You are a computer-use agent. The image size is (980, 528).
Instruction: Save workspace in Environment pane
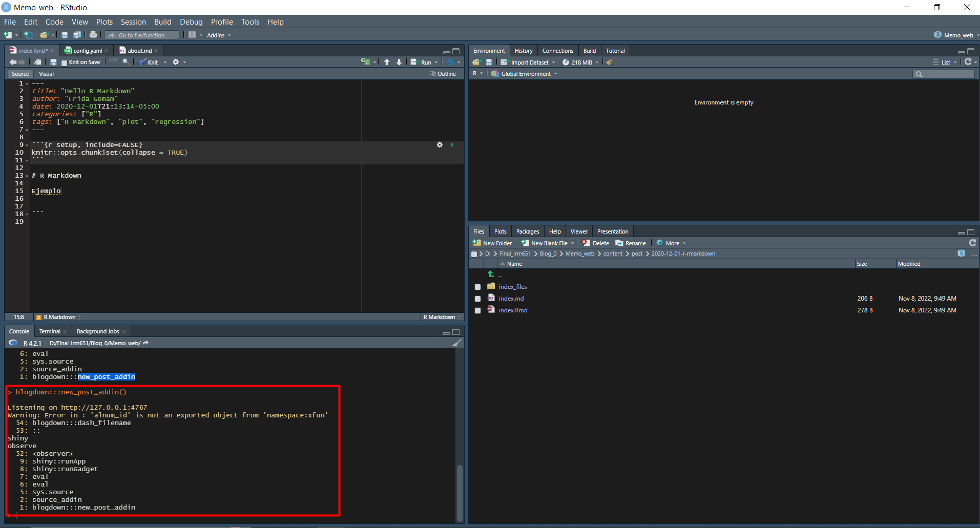click(489, 62)
